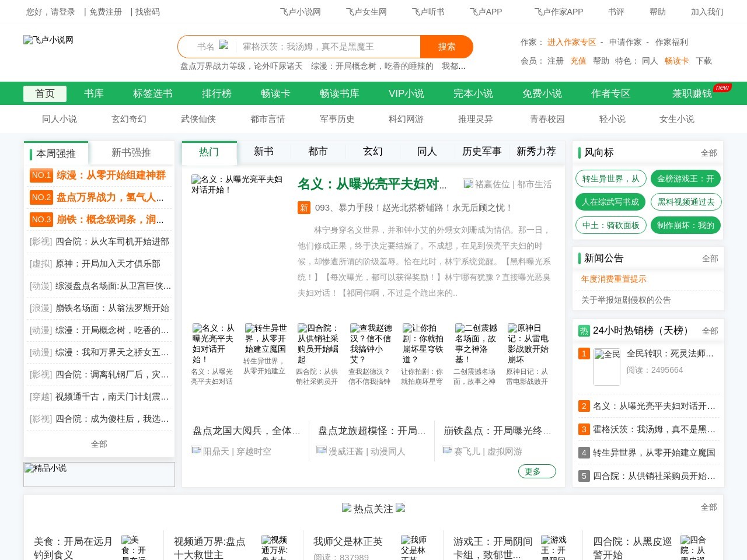Click the new badge on 兼职赚钱
Image resolution: width=747 pixels, height=560 pixels.
722,87
